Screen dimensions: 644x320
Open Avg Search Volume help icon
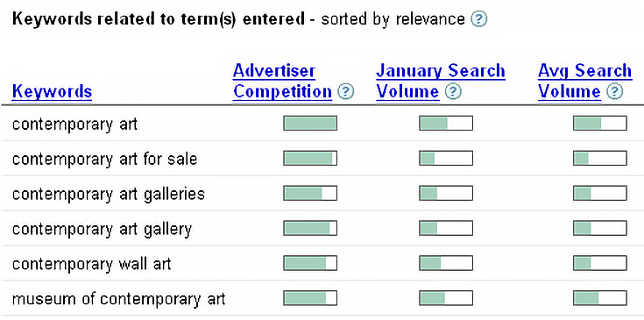pos(615,91)
